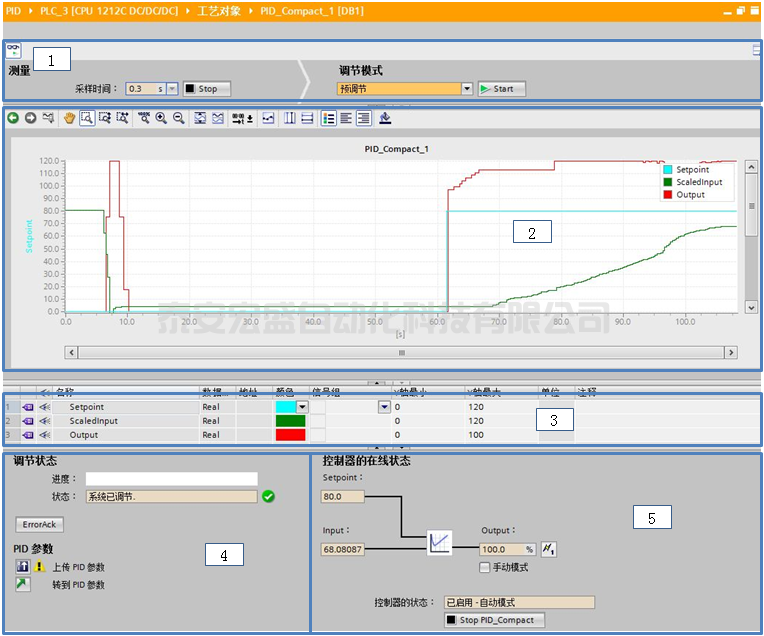Click the zoom in magnifier icon
764x636 pixels.
[161, 118]
